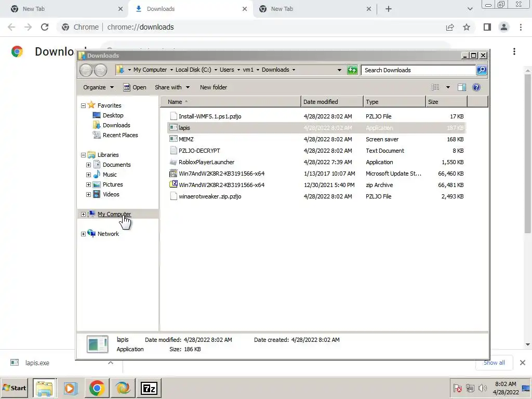Open address bar history dropdown arrow
Screen dimensions: 532x399
click(339, 70)
